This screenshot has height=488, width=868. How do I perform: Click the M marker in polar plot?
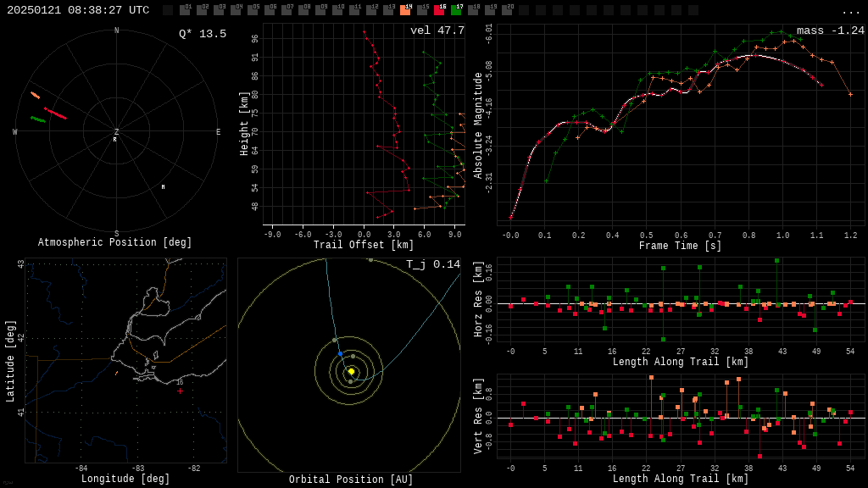tap(163, 187)
